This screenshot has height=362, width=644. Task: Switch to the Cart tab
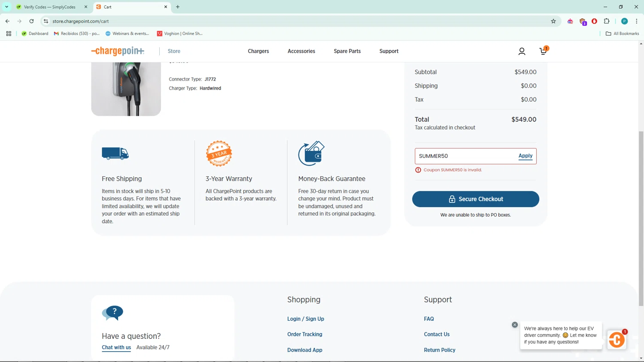(131, 7)
